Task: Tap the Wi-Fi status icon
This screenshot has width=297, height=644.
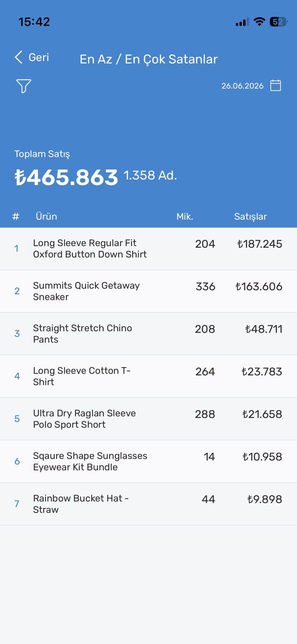Action: click(x=259, y=22)
